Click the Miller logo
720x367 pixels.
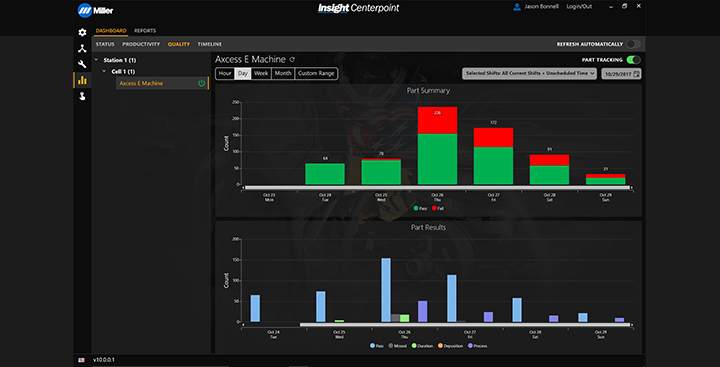click(96, 11)
